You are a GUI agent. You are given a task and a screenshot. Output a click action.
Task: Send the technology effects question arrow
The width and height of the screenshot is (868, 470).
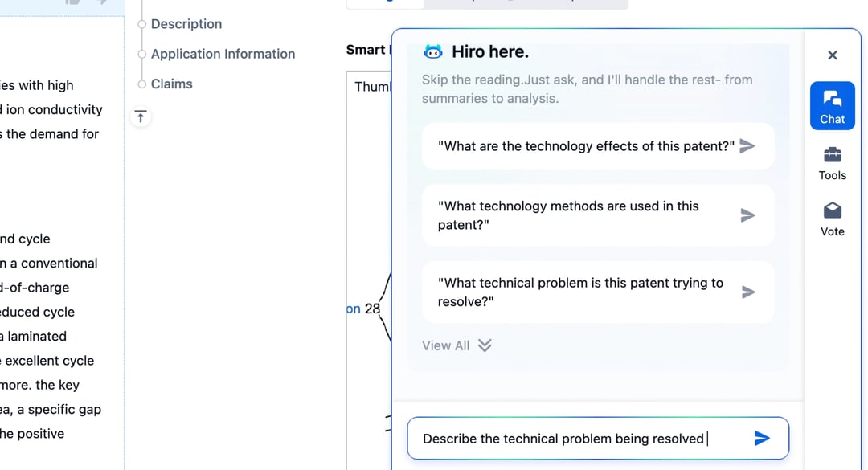tap(747, 146)
